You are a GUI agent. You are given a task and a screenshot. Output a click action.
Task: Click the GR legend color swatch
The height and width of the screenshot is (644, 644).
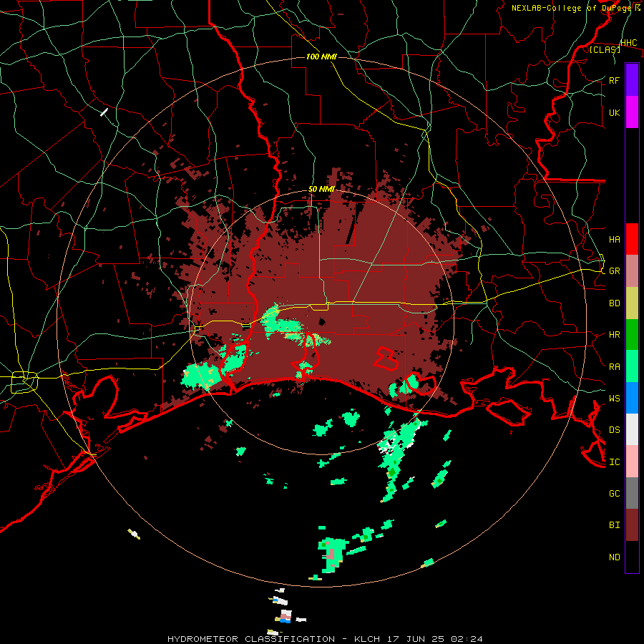pos(632,271)
